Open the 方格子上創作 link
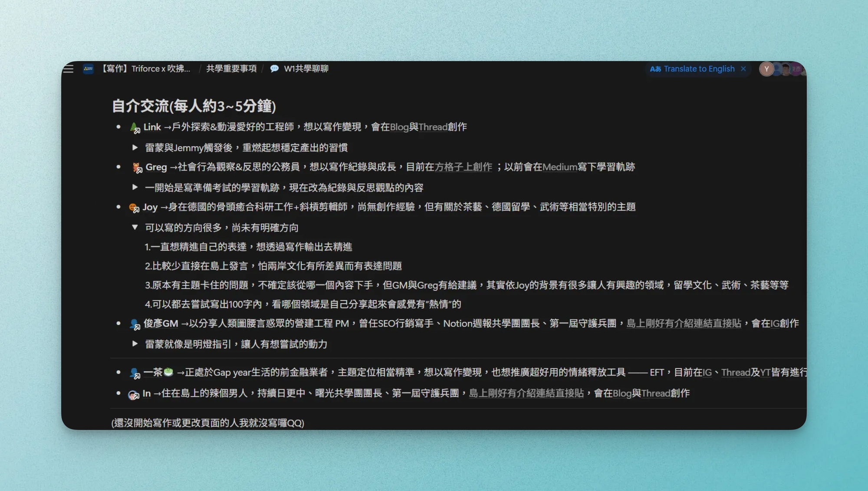 coord(463,167)
